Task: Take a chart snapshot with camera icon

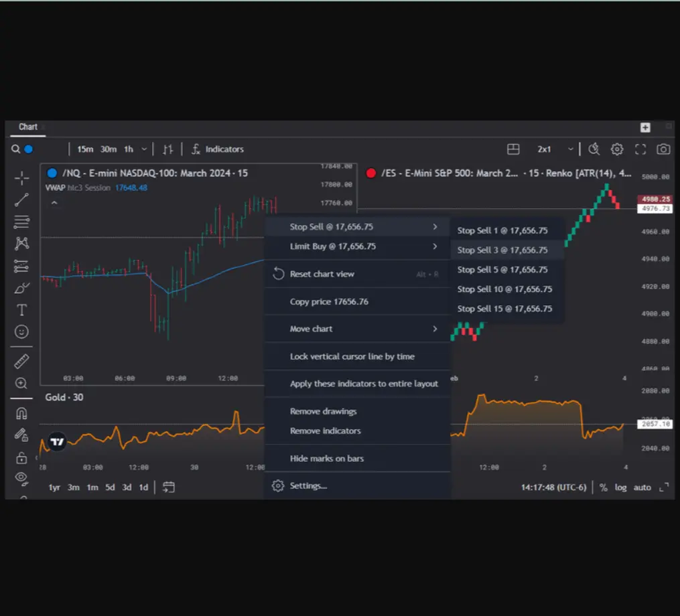Action: pyautogui.click(x=663, y=149)
